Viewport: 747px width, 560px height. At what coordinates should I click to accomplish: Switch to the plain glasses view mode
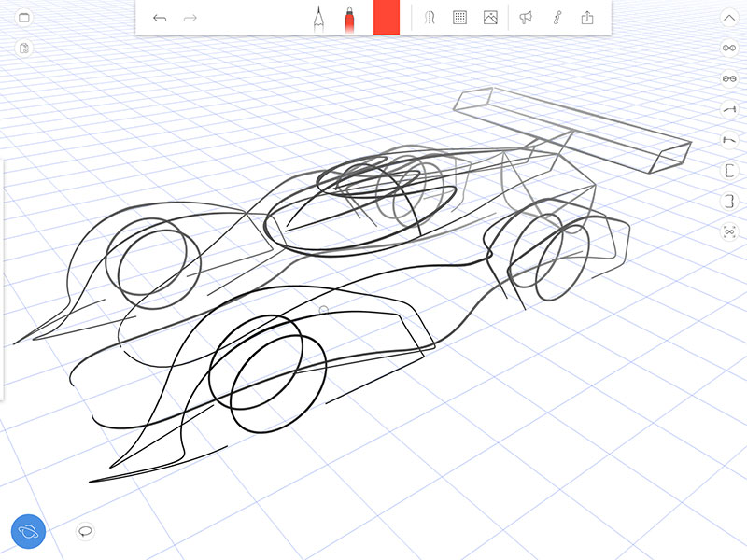(729, 47)
